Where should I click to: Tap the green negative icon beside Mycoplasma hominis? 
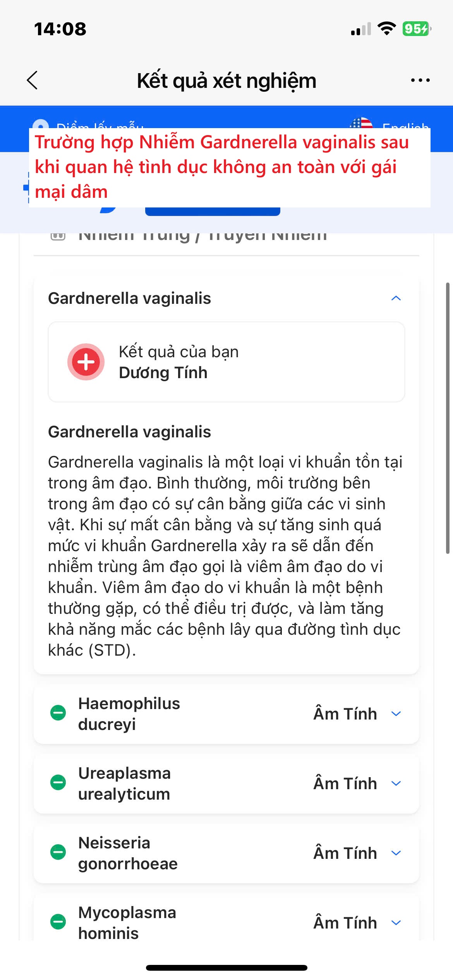[58, 922]
